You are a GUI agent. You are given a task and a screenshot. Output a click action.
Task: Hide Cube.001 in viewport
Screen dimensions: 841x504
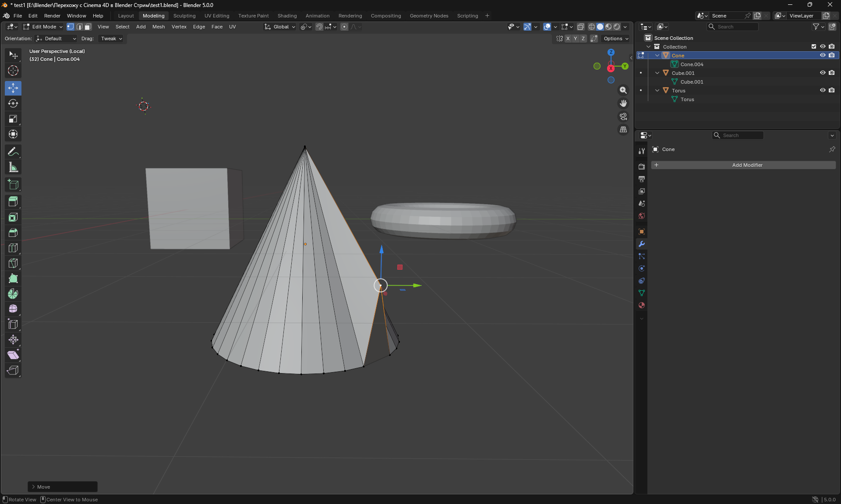pyautogui.click(x=823, y=73)
